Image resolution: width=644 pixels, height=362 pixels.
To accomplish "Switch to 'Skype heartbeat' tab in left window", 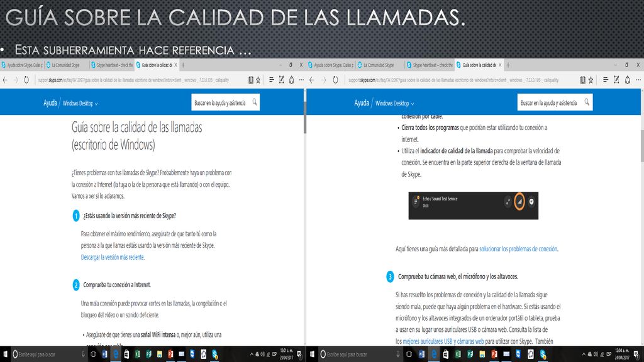I will 112,65.
